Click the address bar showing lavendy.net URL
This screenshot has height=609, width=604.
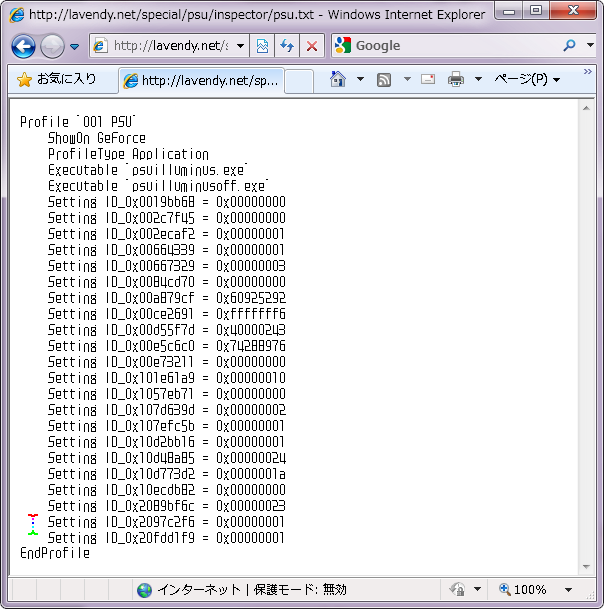pyautogui.click(x=171, y=46)
